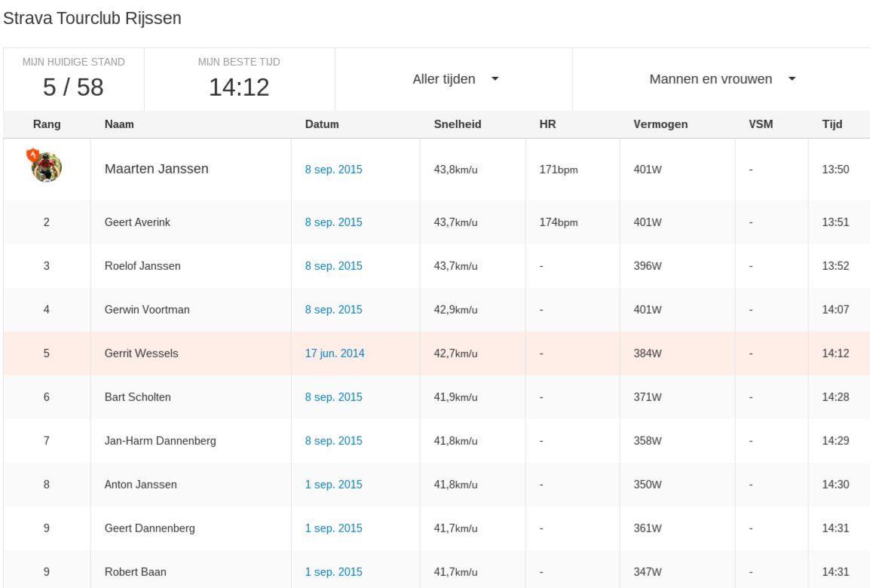The height and width of the screenshot is (588, 870).
Task: Click Robert Baan's 1 sep. 2015 date
Action: tap(333, 572)
